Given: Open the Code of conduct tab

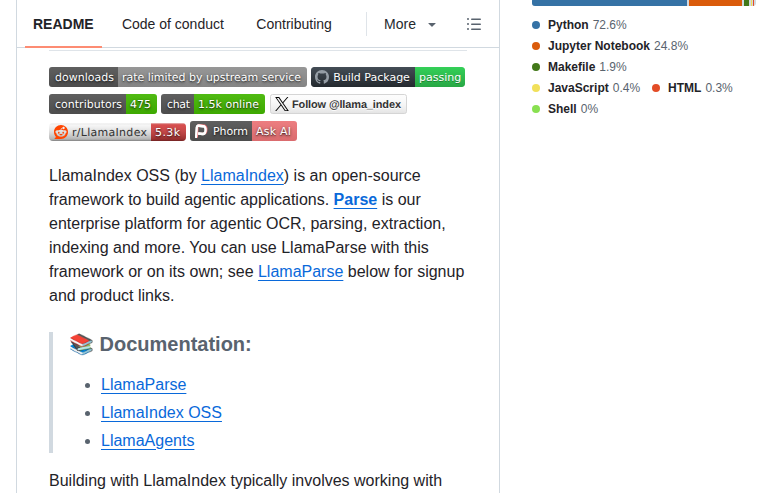Looking at the screenshot, I should tap(173, 24).
